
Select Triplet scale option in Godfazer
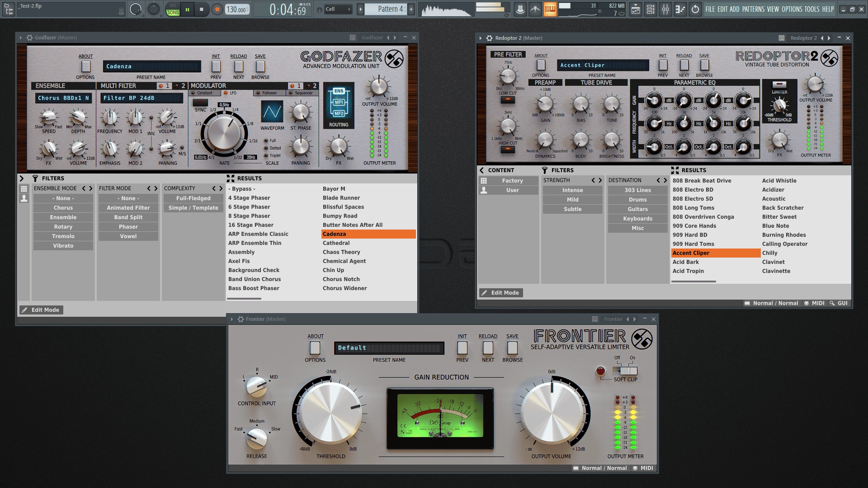(273, 155)
